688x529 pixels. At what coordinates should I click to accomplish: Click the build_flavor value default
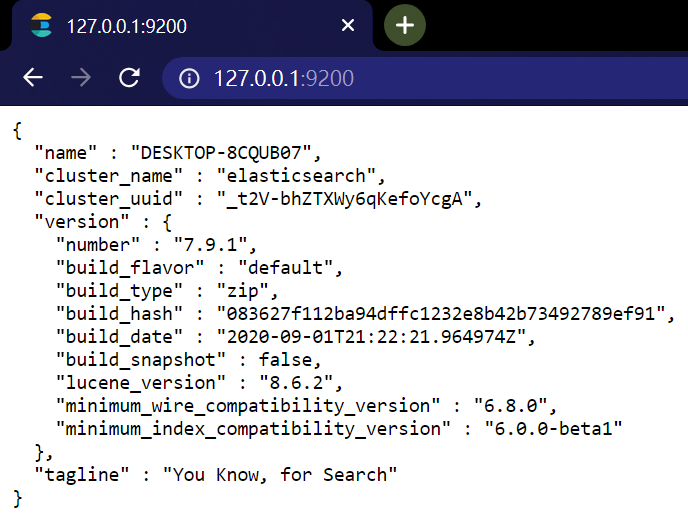tap(285, 268)
